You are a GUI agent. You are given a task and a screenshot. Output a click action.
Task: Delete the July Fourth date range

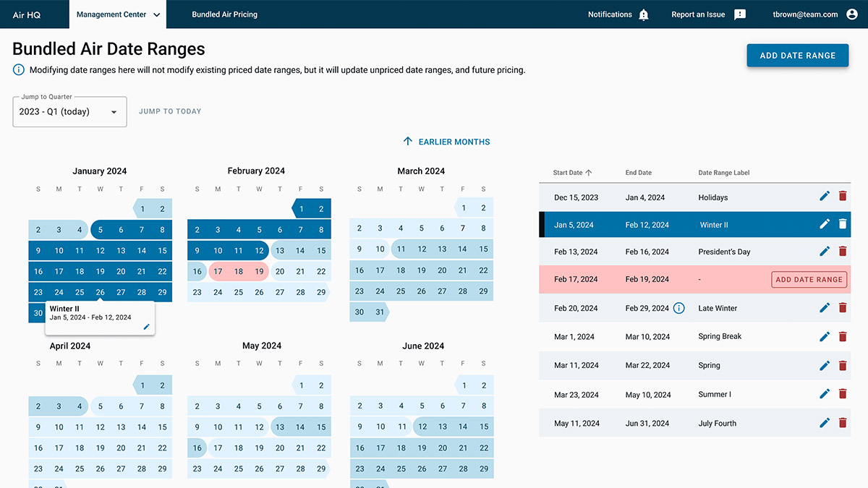[843, 423]
